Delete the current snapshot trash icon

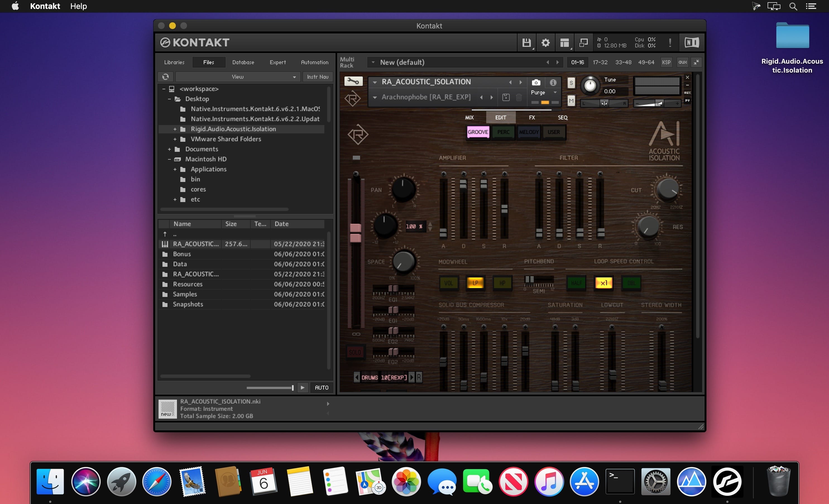point(519,97)
